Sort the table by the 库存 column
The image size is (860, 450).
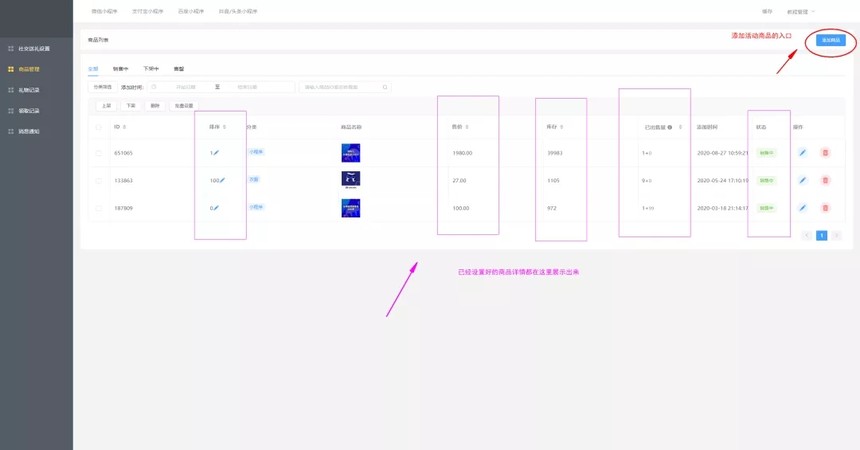click(554, 127)
